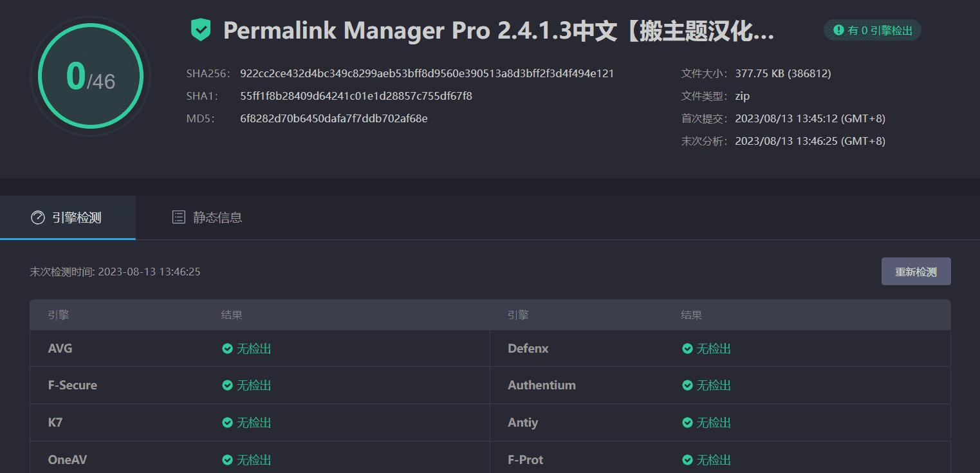Click the gauge icon on 引擎检测 tab
Viewport: 980px width, 473px height.
(x=38, y=218)
